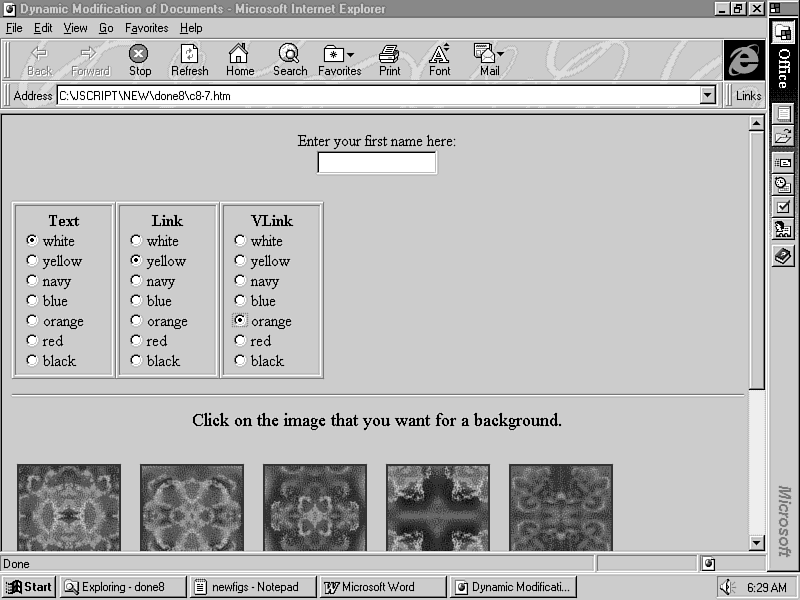The height and width of the screenshot is (600, 800).
Task: Click the vertical scrollbar down arrow
Action: click(757, 542)
